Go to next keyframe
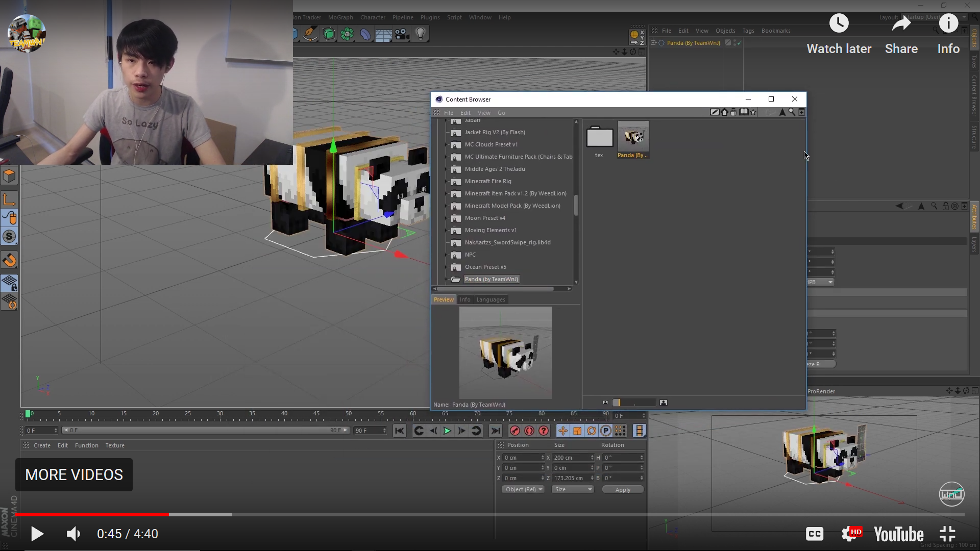The height and width of the screenshot is (551, 980). point(476,431)
